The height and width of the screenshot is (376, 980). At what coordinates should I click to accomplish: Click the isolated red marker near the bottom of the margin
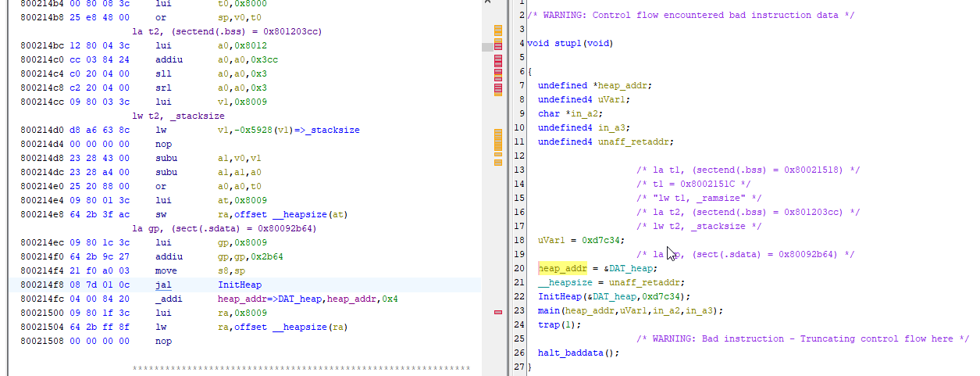click(x=498, y=312)
